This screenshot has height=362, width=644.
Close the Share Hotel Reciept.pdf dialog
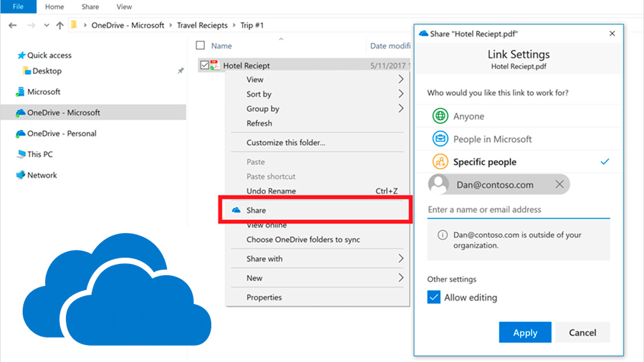612,34
